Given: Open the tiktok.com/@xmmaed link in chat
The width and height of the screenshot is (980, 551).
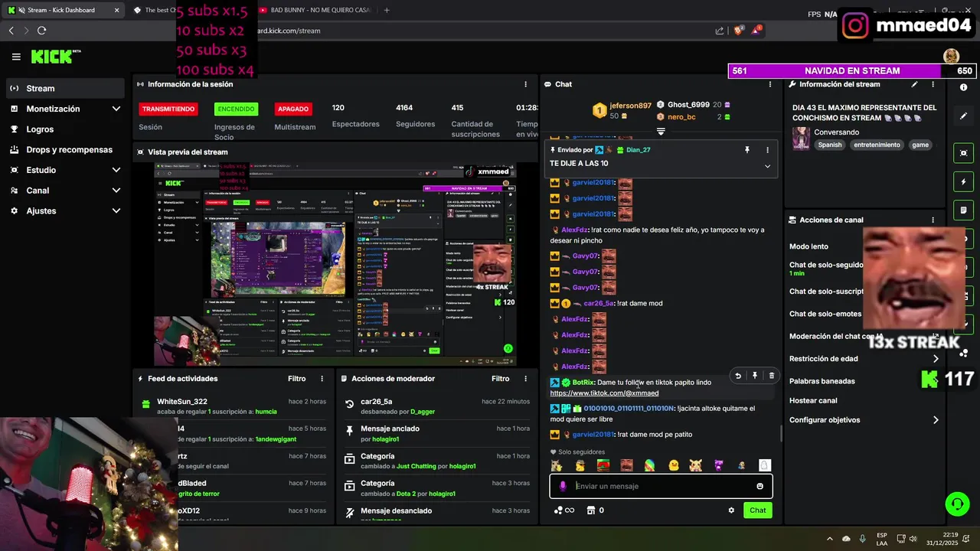Looking at the screenshot, I should (604, 393).
